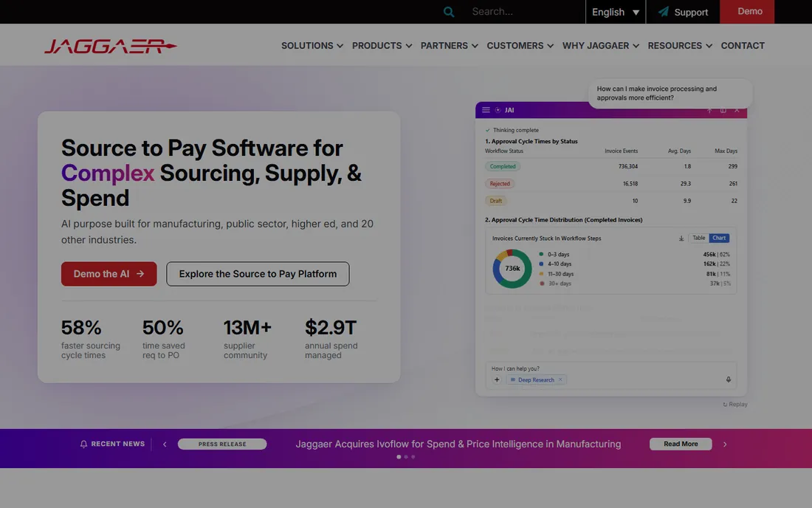Switch widget view to Table
The width and height of the screenshot is (812, 508).
[698, 238]
